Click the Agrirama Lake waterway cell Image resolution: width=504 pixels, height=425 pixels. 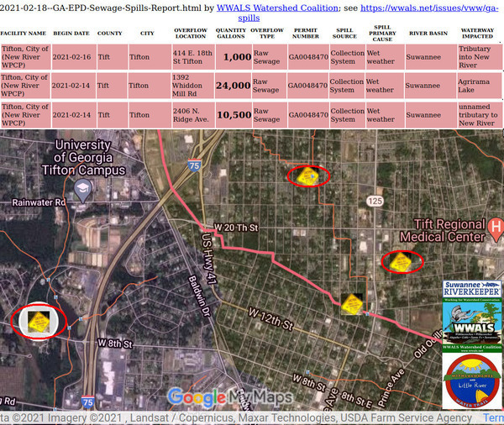479,86
